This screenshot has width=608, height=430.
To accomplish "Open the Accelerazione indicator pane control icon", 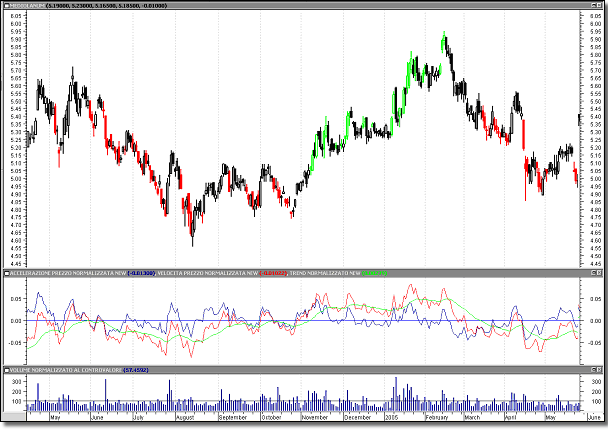I will pos(8,273).
